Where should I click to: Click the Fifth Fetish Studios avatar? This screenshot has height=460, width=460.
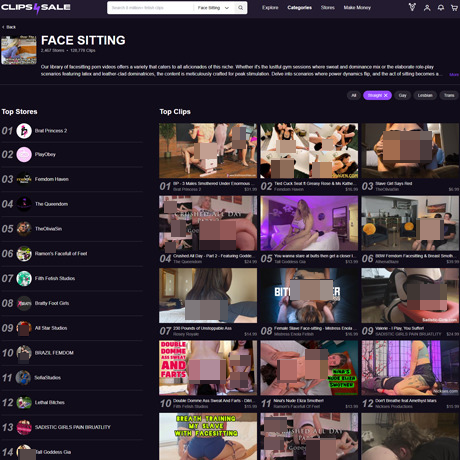24,278
